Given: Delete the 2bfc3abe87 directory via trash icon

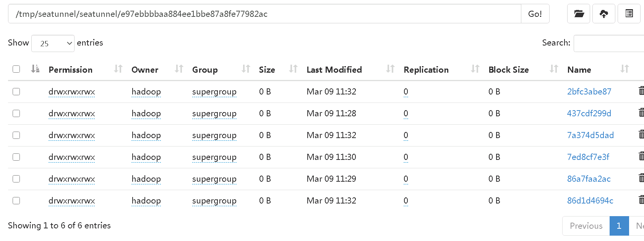Looking at the screenshot, I should tap(641, 91).
